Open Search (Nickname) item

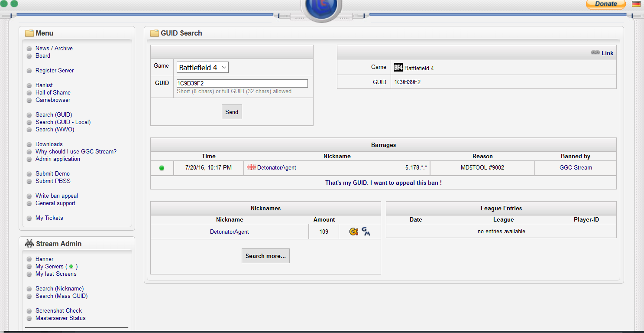pos(60,288)
